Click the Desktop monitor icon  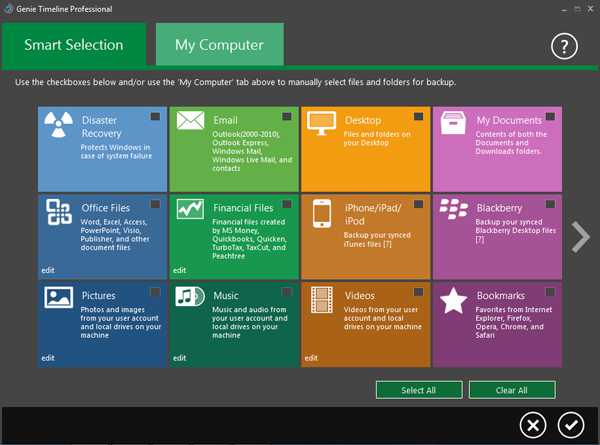[x=321, y=122]
